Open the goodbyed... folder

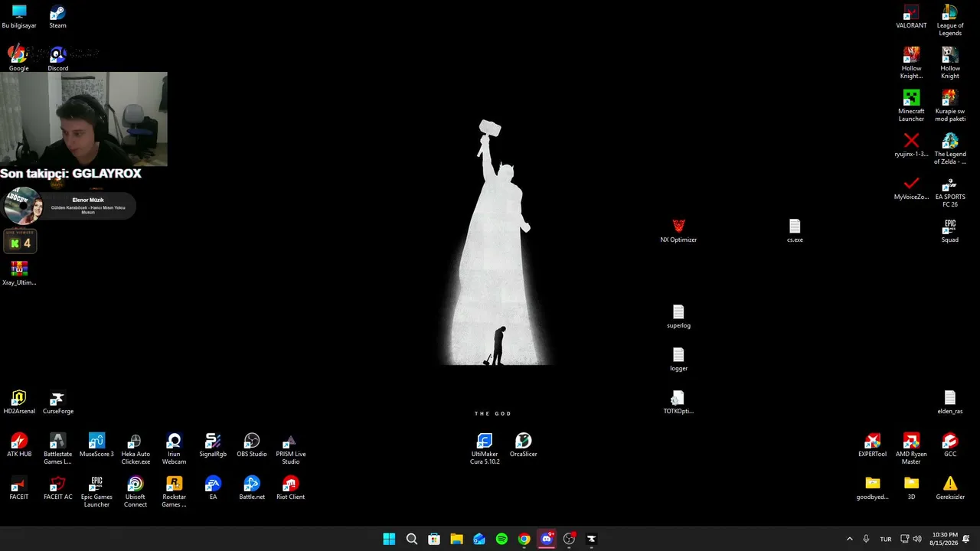(872, 488)
